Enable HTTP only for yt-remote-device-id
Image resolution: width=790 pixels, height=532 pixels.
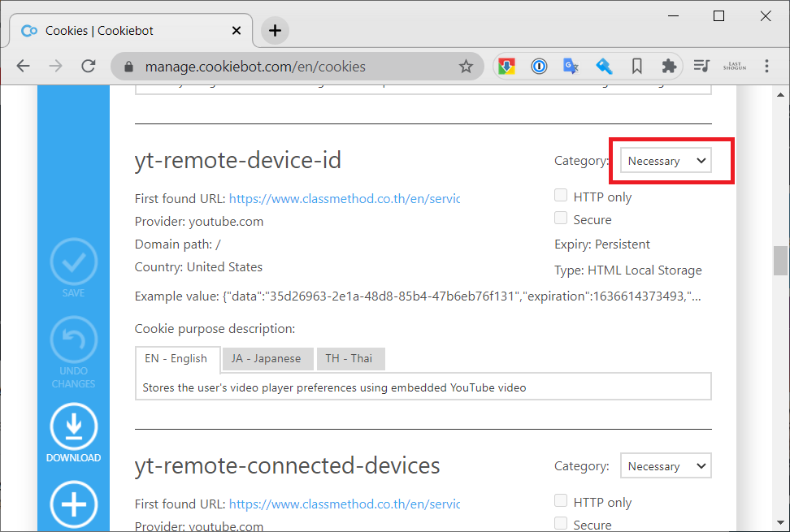click(561, 195)
